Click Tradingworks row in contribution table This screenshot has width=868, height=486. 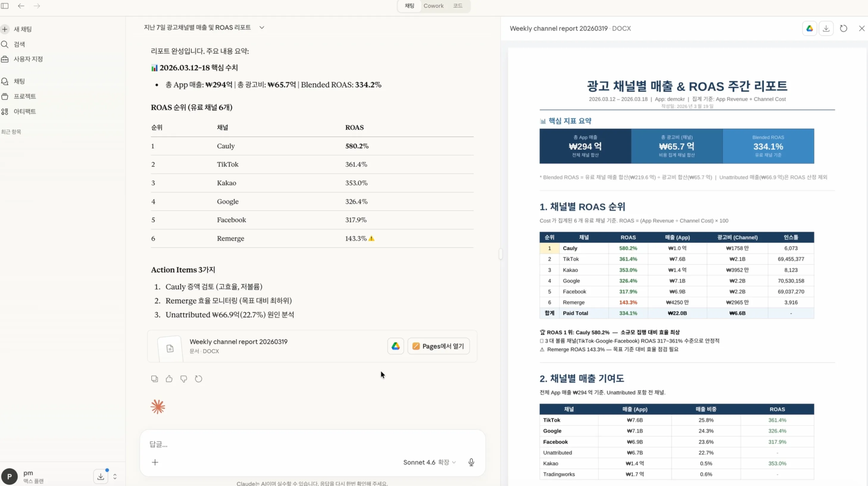click(x=677, y=474)
